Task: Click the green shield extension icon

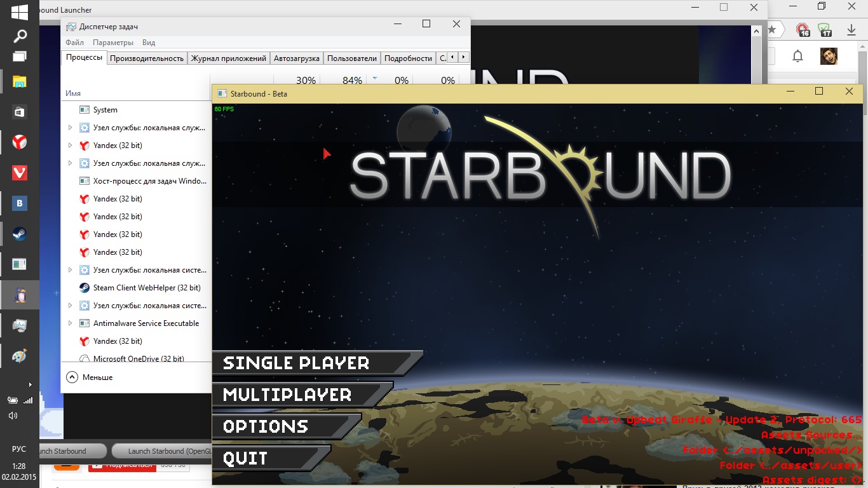Action: [825, 30]
